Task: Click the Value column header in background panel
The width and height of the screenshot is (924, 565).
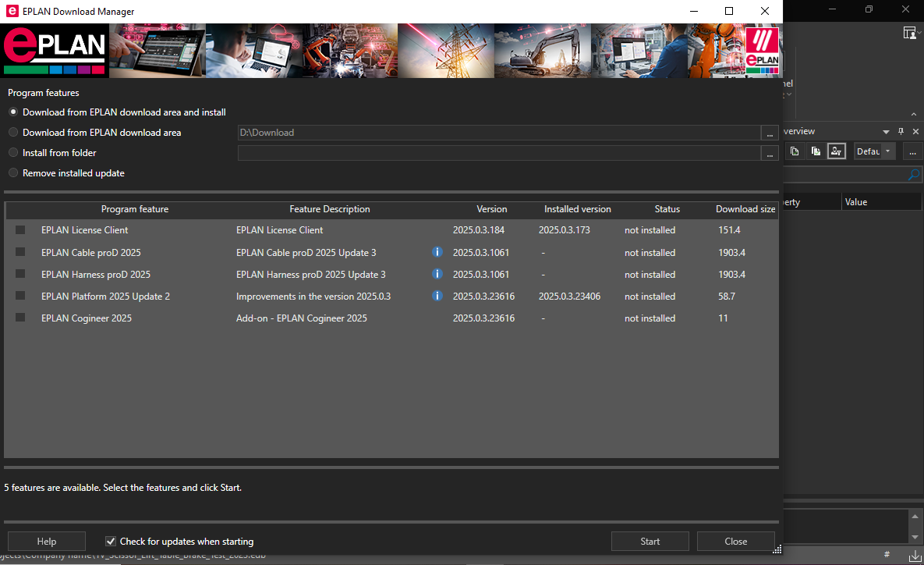Action: pyautogui.click(x=881, y=201)
